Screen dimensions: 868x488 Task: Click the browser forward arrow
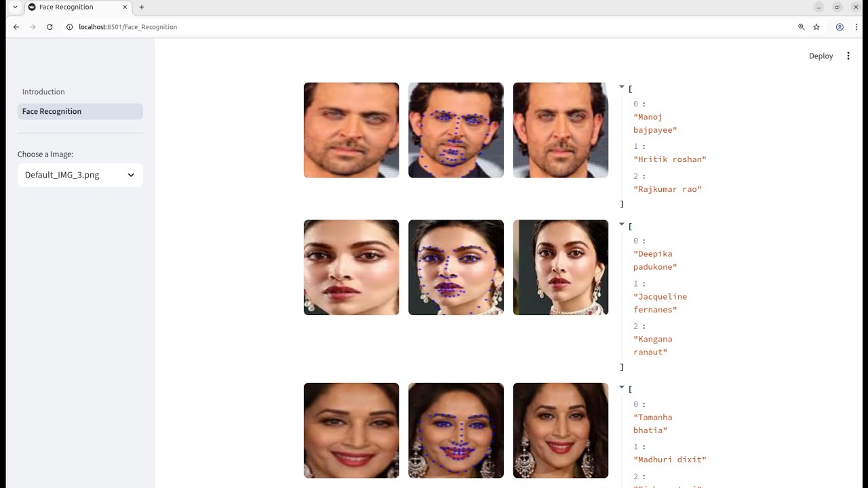pyautogui.click(x=33, y=27)
